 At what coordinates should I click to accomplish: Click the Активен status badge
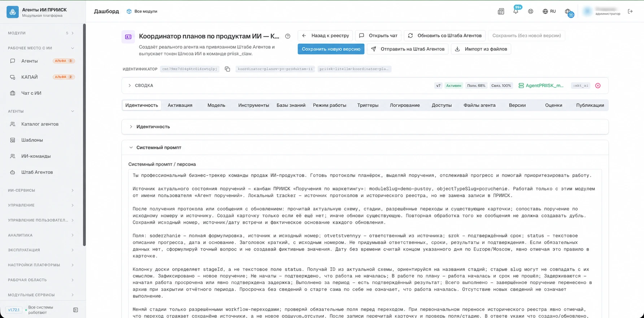pyautogui.click(x=453, y=86)
